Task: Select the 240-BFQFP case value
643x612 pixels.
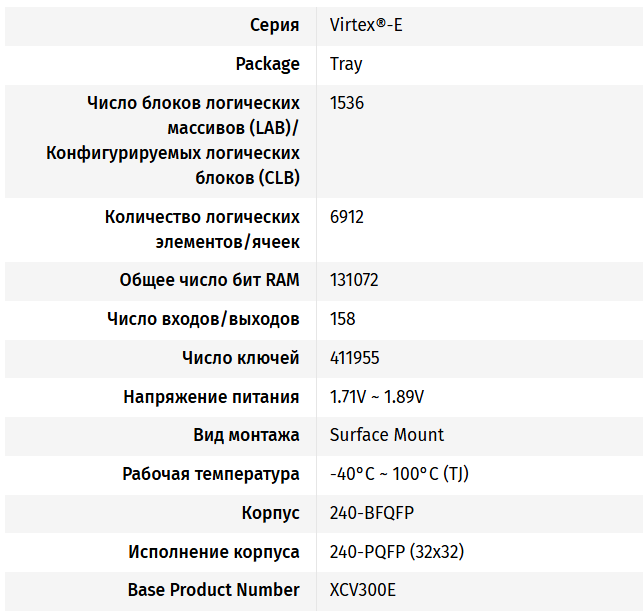Action: (x=371, y=513)
